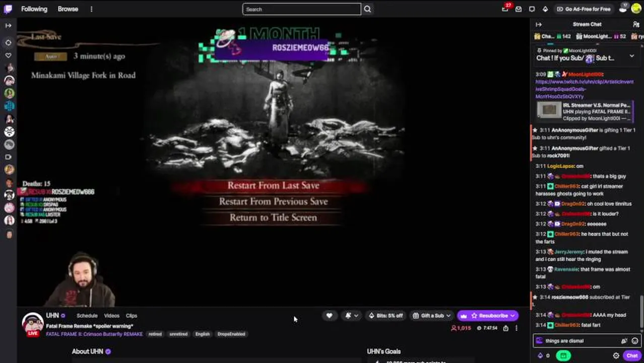This screenshot has width=644, height=363.
Task: Open channel Videos tab
Action: tap(112, 316)
